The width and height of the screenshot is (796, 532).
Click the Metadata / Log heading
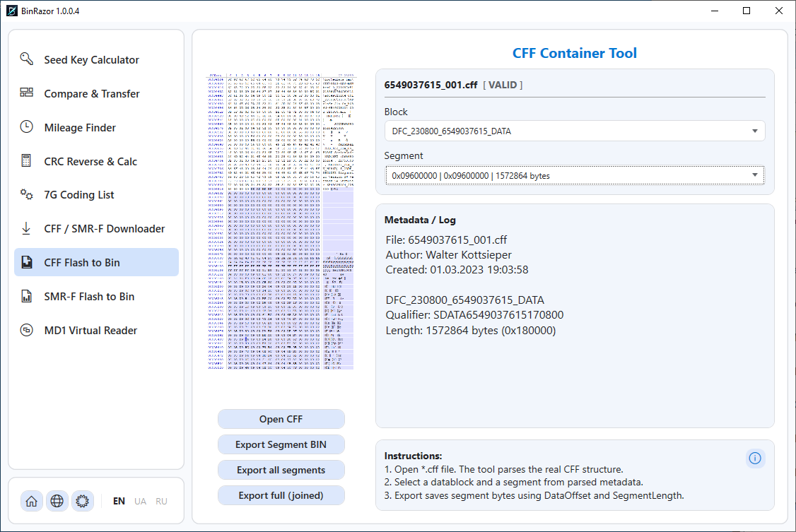coord(420,220)
